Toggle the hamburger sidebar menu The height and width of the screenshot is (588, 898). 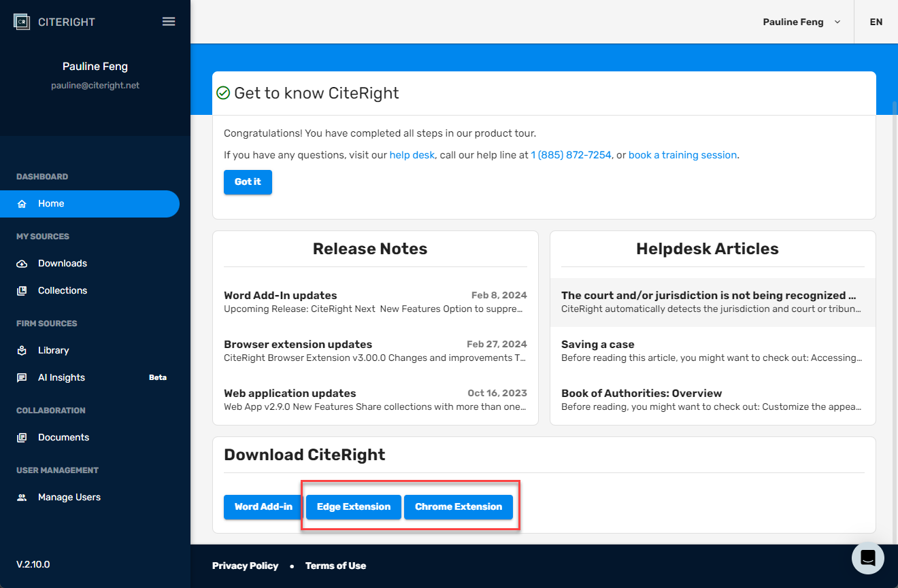click(169, 22)
